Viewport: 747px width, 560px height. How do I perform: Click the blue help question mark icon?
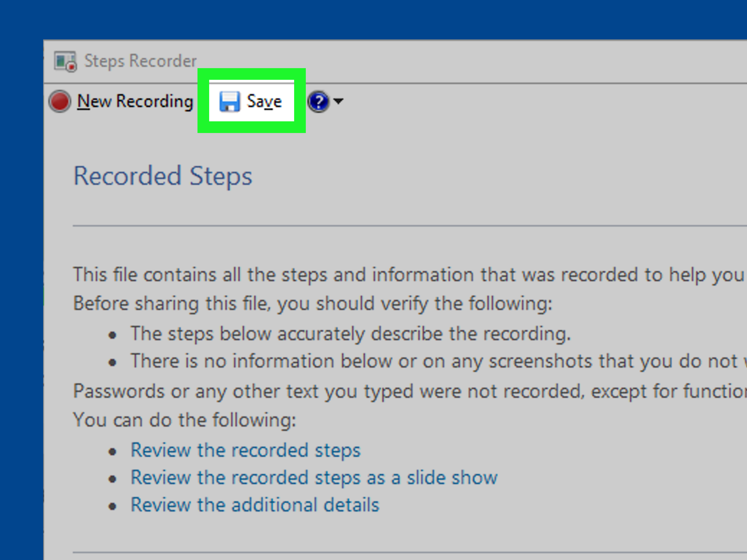point(318,101)
